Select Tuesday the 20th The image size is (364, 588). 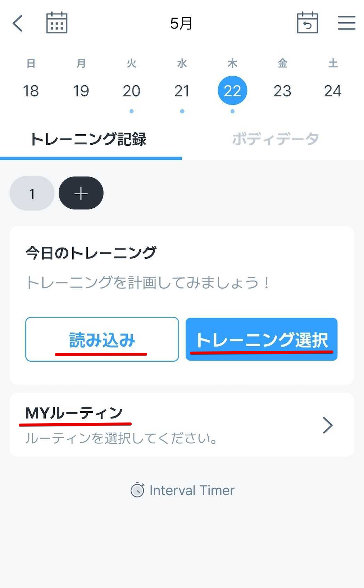pos(132,91)
